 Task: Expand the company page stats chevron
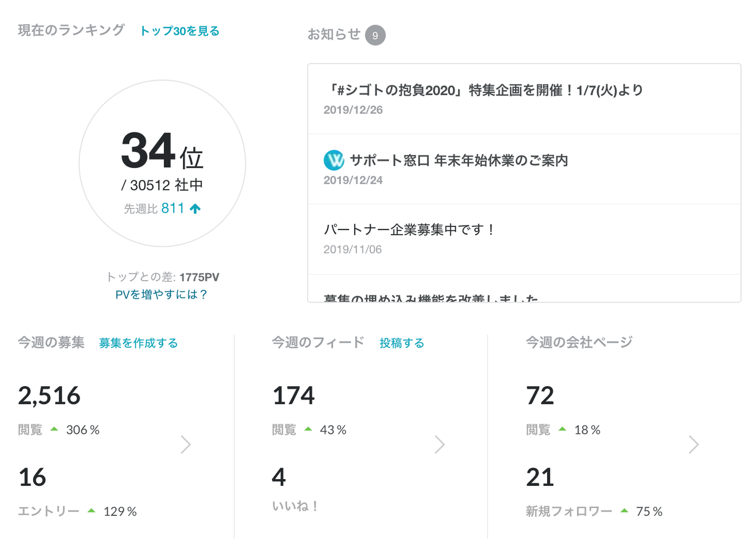pyautogui.click(x=694, y=444)
